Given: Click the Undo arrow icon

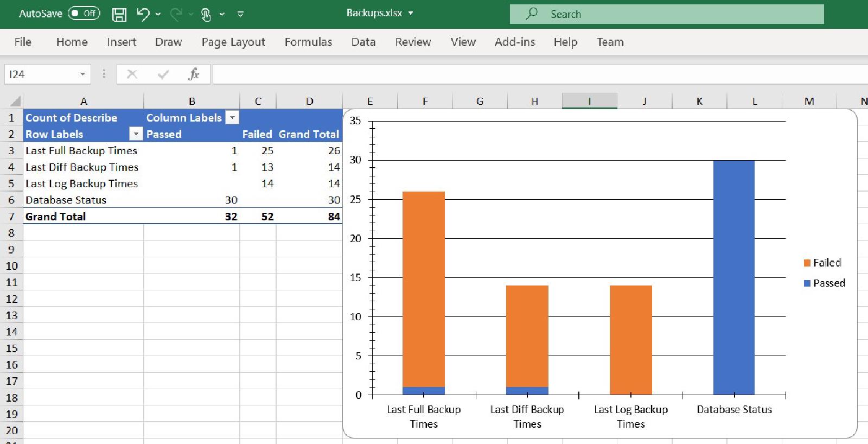Looking at the screenshot, I should [143, 14].
